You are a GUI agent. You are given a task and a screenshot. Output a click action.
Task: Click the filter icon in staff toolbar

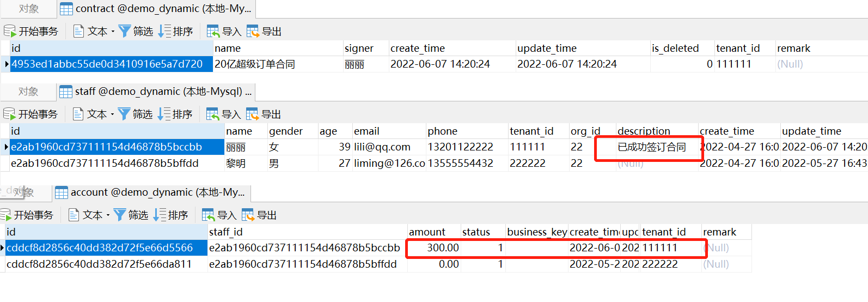pyautogui.click(x=124, y=114)
